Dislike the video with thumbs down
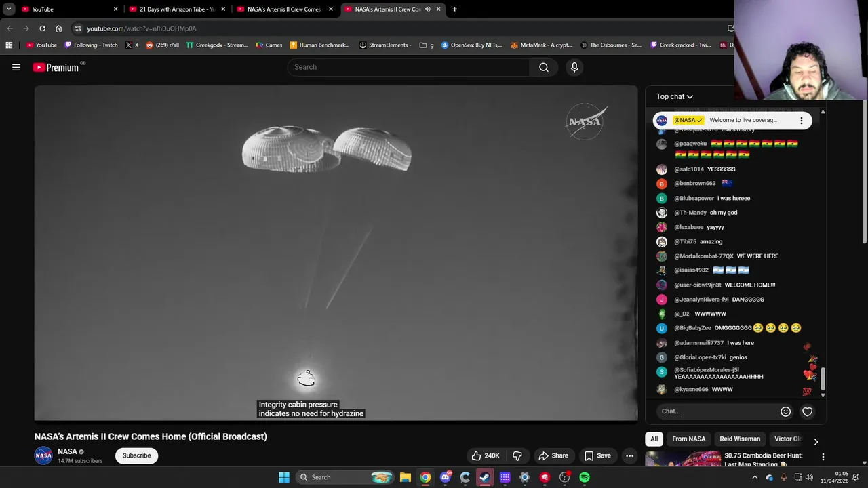This screenshot has height=488, width=868. (x=517, y=455)
